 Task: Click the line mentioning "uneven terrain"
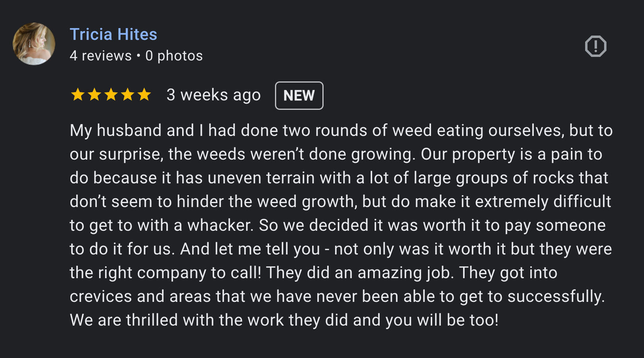click(x=339, y=178)
